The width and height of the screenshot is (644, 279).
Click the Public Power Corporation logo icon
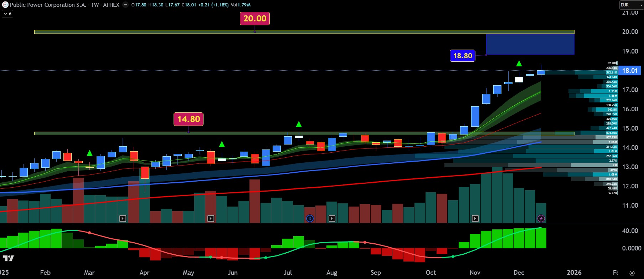5,5
